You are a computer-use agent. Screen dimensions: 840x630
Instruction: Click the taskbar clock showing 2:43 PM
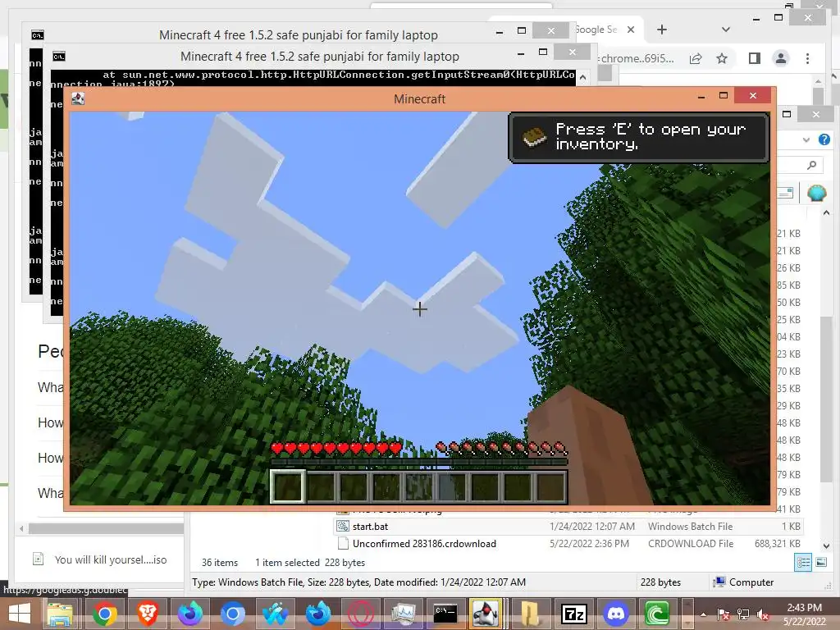click(x=804, y=614)
